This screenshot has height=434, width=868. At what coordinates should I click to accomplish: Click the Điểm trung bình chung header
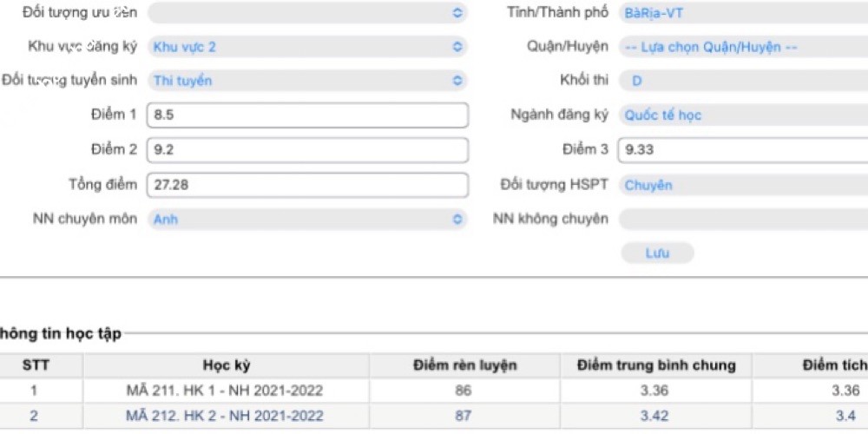click(655, 365)
